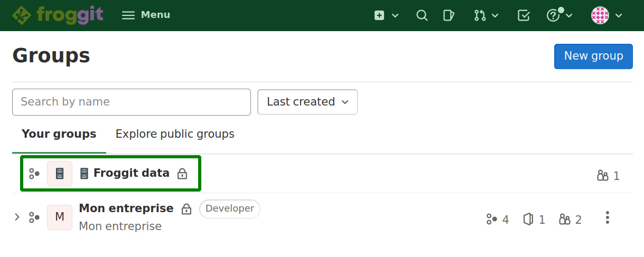Click the lock icon next to Mon entreprise
Screen dimensions: 644x257
(x=186, y=209)
